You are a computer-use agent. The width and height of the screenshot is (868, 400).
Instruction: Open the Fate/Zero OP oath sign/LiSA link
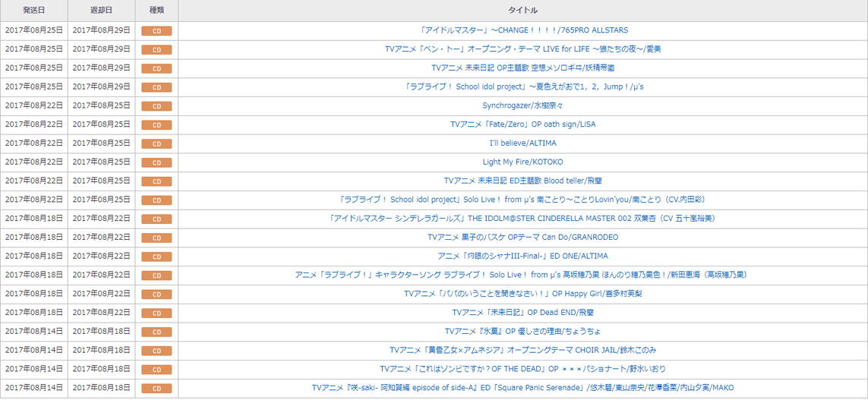[x=522, y=124]
